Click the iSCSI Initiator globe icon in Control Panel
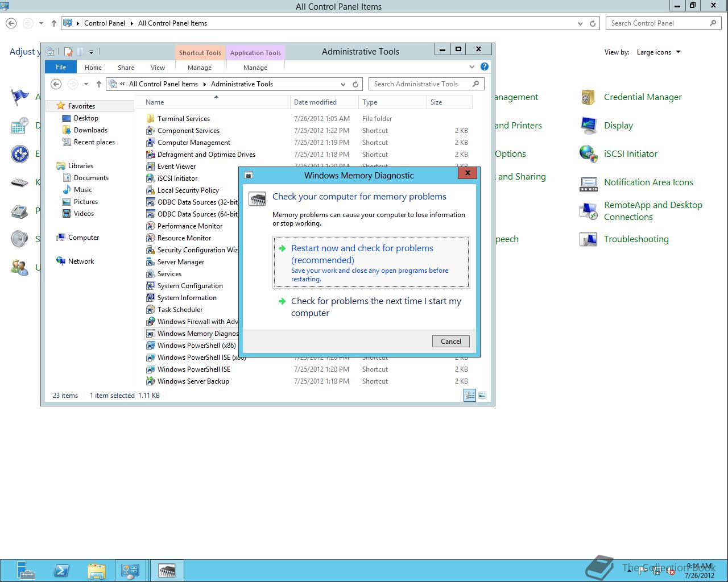This screenshot has height=582, width=728. [x=588, y=154]
